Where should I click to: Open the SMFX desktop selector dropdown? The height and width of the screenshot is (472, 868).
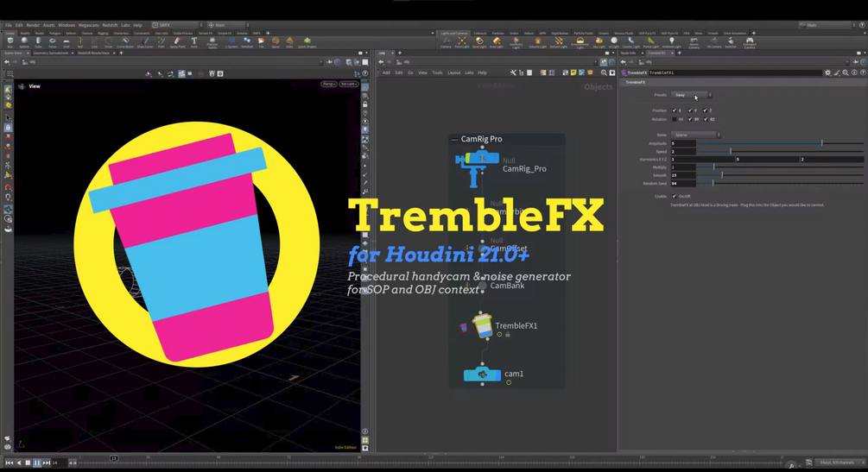pyautogui.click(x=177, y=25)
